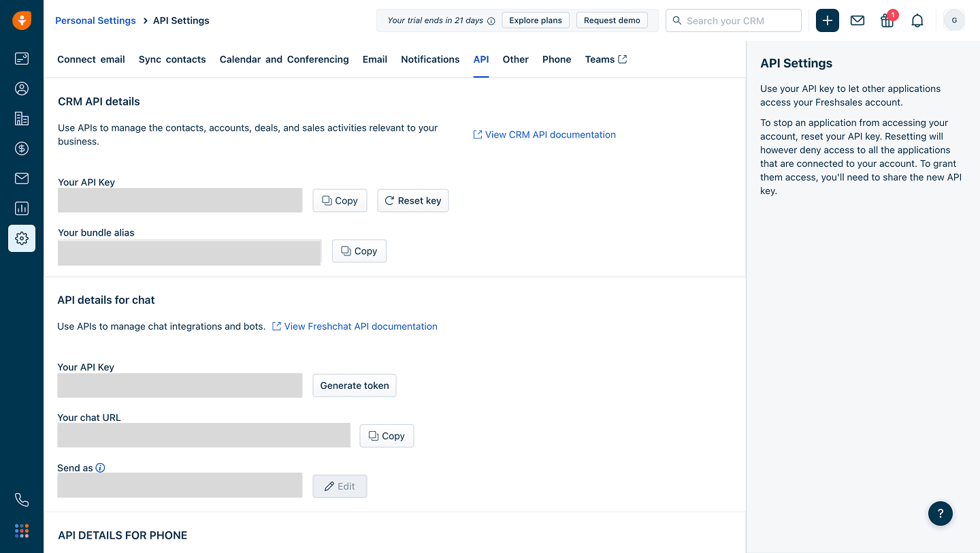
Task: Open the Other tab
Action: tap(516, 59)
